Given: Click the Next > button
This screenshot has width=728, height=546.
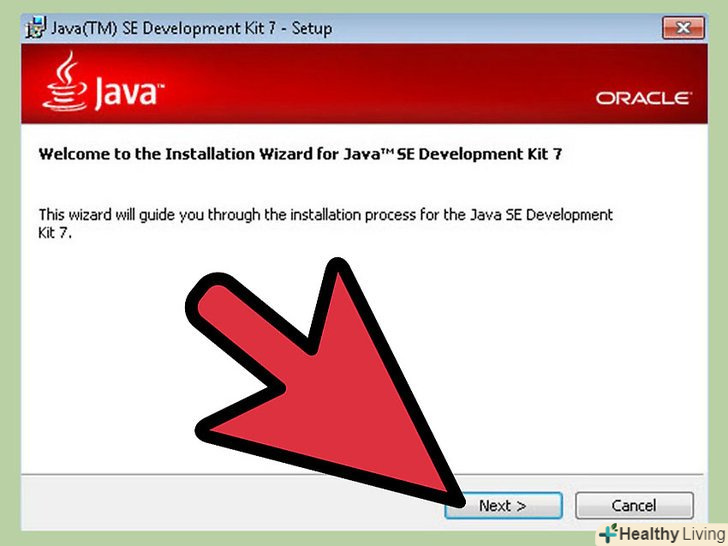Looking at the screenshot, I should tap(503, 505).
